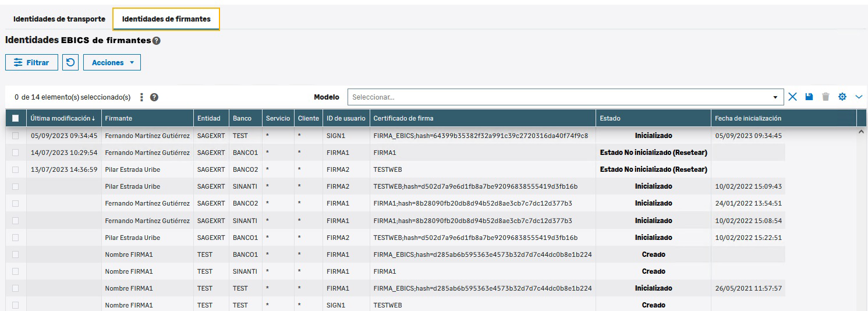Open help icon beside Identidades EBICS title
868x311 pixels.
pyautogui.click(x=156, y=41)
